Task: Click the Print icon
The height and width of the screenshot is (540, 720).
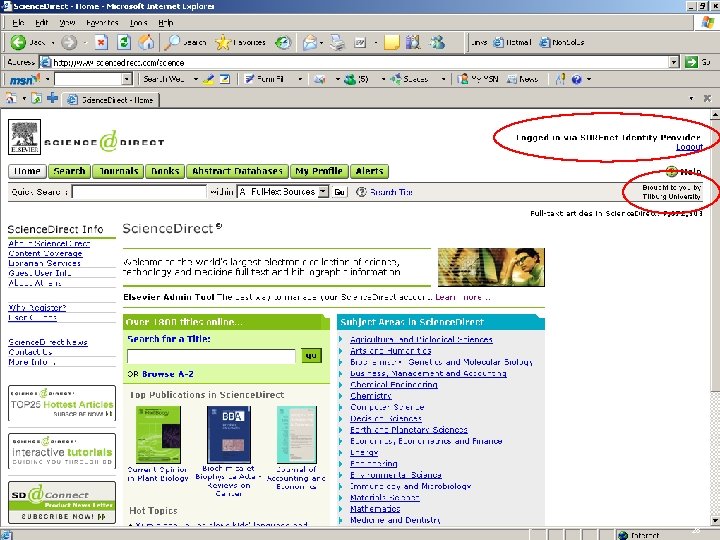Action: point(338,42)
